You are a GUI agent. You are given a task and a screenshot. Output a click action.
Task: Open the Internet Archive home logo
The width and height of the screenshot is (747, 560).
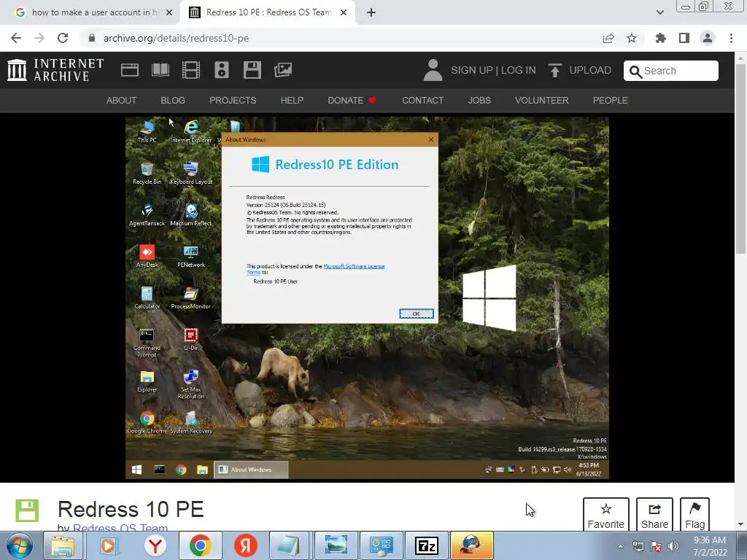point(55,70)
